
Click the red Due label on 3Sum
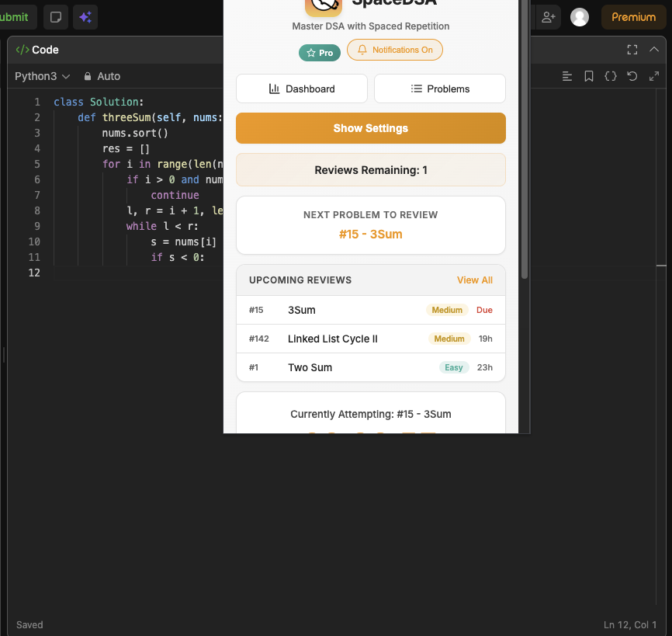click(x=484, y=310)
